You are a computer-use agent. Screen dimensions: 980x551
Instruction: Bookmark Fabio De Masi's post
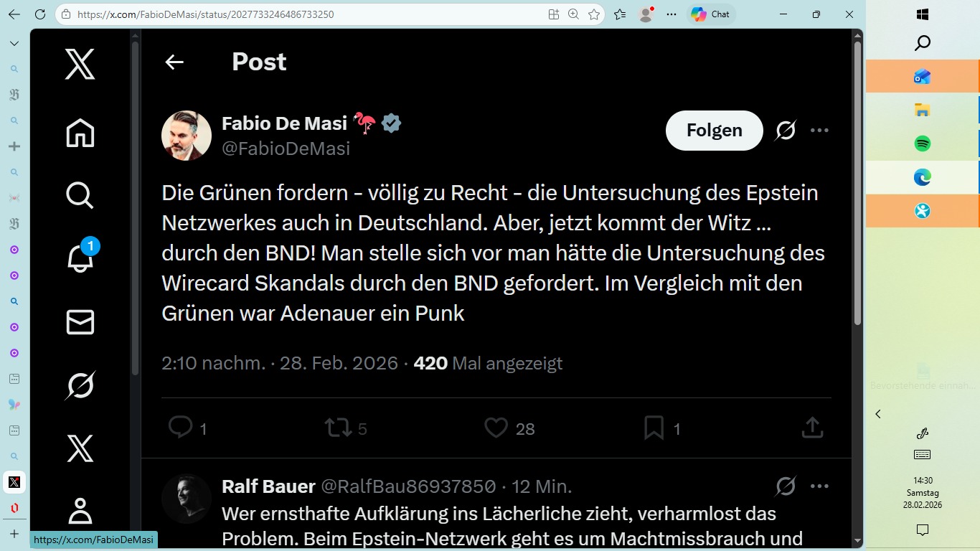[653, 427]
